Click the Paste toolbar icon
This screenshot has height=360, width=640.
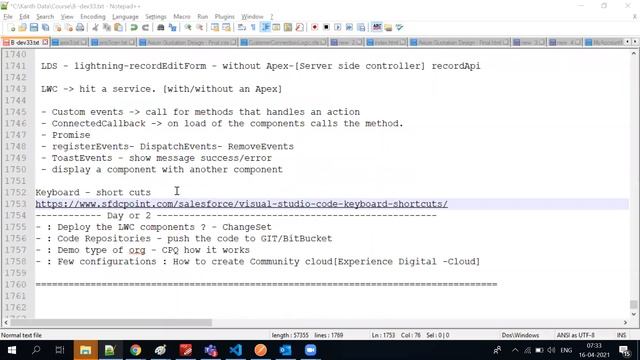coord(118,27)
